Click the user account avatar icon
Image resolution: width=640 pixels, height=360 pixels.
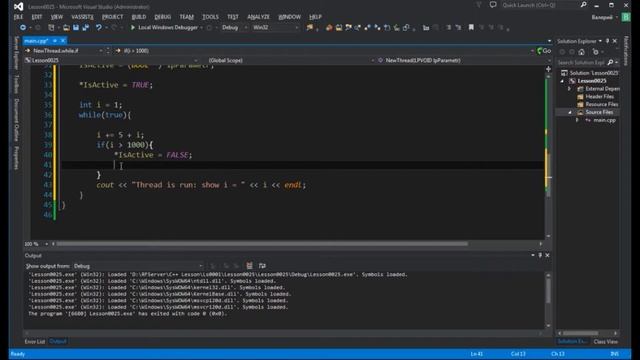625,17
